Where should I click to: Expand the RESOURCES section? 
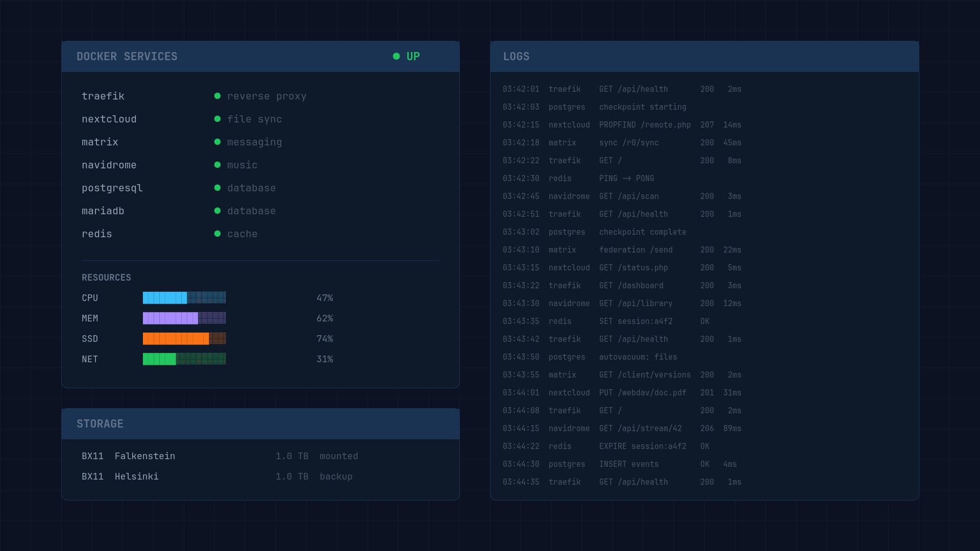point(106,277)
